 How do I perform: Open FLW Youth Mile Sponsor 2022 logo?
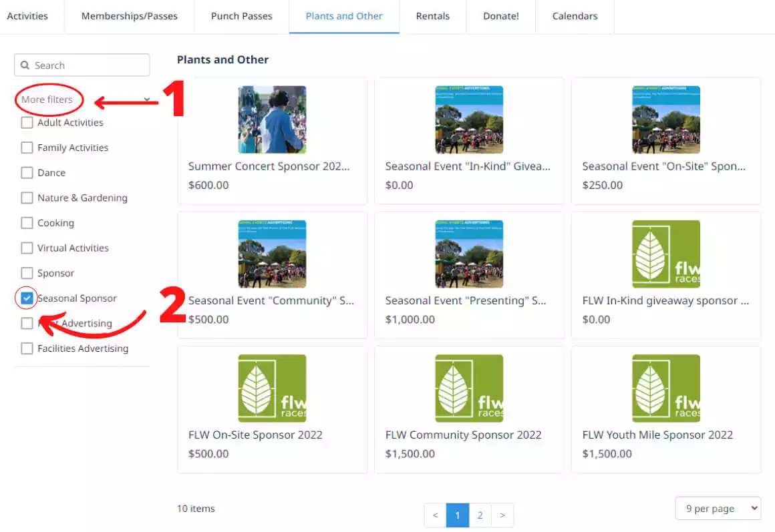[x=666, y=388]
